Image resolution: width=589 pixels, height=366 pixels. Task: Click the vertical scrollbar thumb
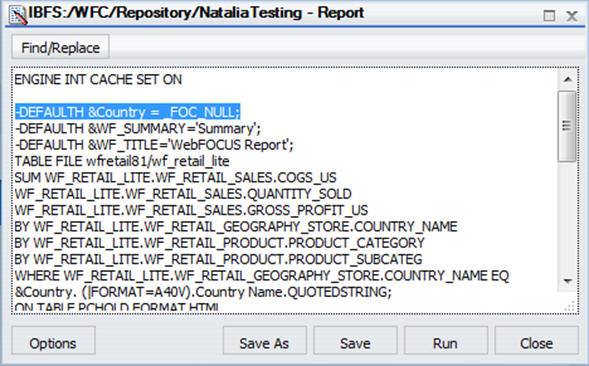point(567,126)
